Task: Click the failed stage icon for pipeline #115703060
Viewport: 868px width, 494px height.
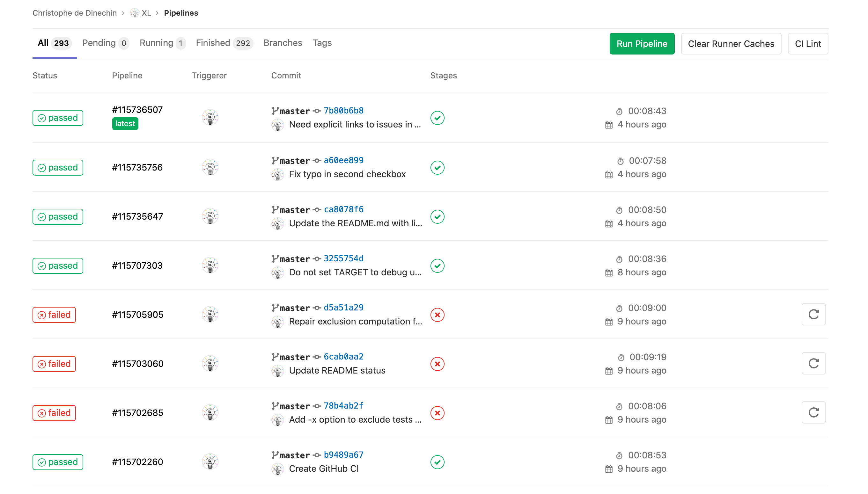Action: [437, 364]
